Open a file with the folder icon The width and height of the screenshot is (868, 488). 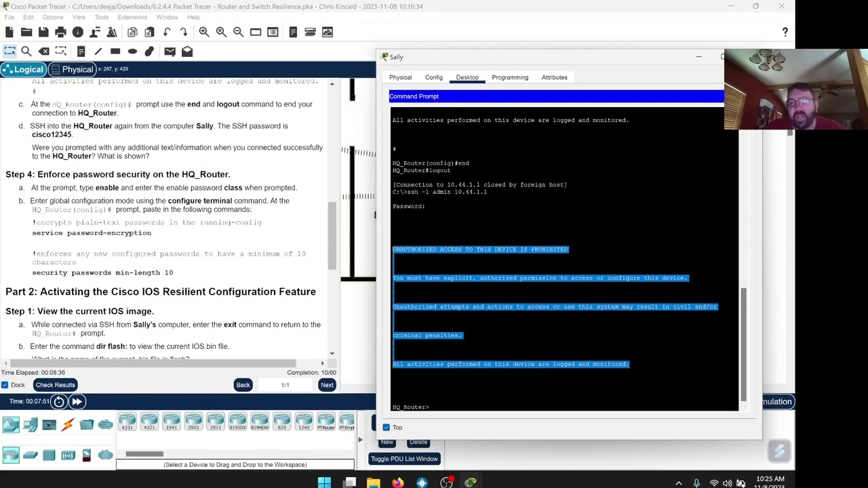click(x=26, y=32)
